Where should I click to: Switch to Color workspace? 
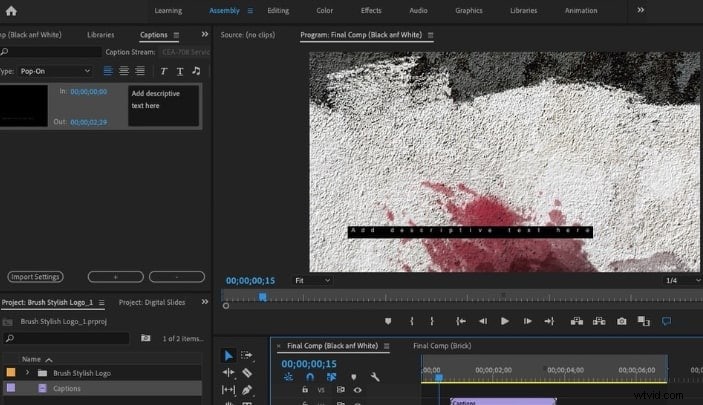pyautogui.click(x=325, y=11)
